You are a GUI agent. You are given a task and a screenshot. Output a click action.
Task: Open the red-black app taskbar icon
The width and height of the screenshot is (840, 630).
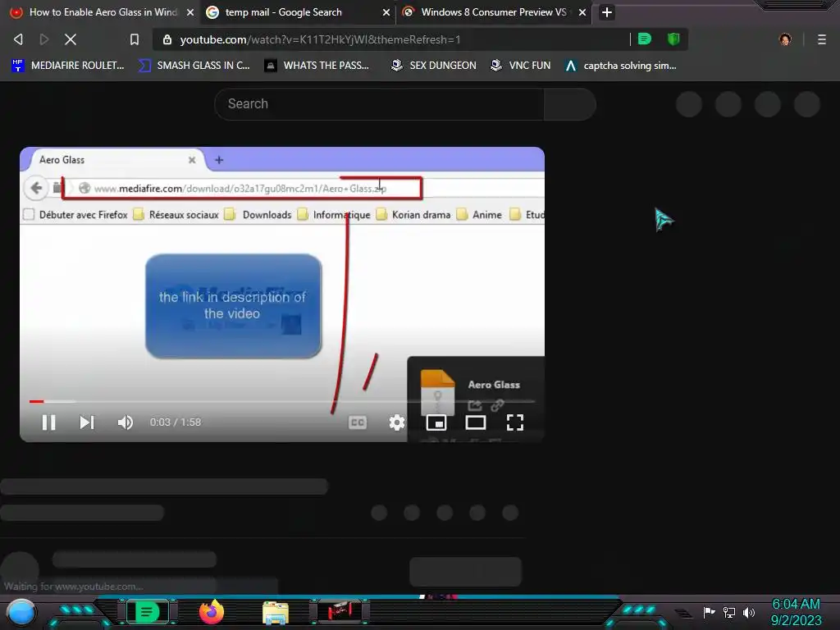pos(340,611)
